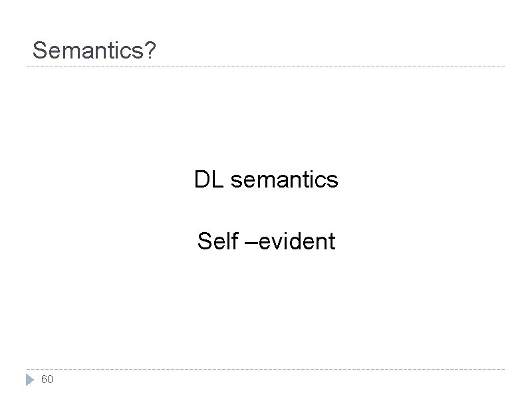Click the letter "L" in "DL semantics"
This screenshot has width=532, height=399.
point(217,180)
